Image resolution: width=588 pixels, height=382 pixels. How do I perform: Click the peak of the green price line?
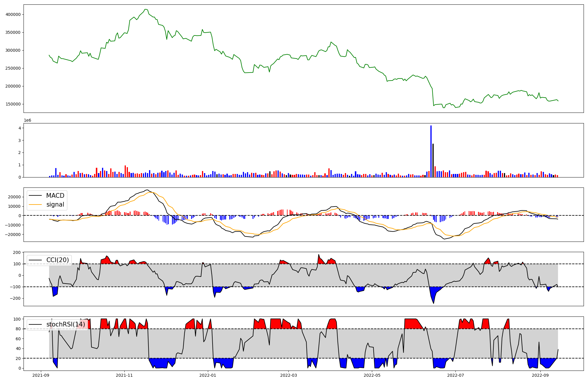[146, 9]
